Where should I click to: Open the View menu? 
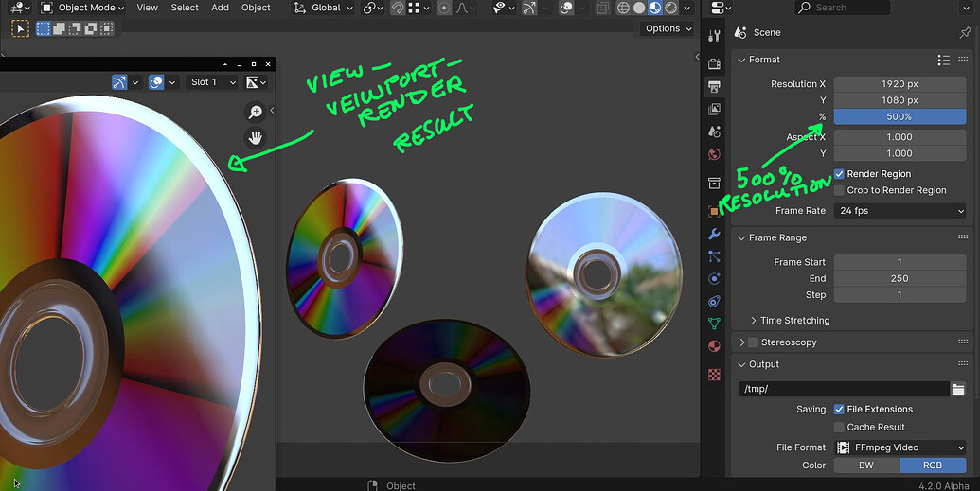(148, 8)
